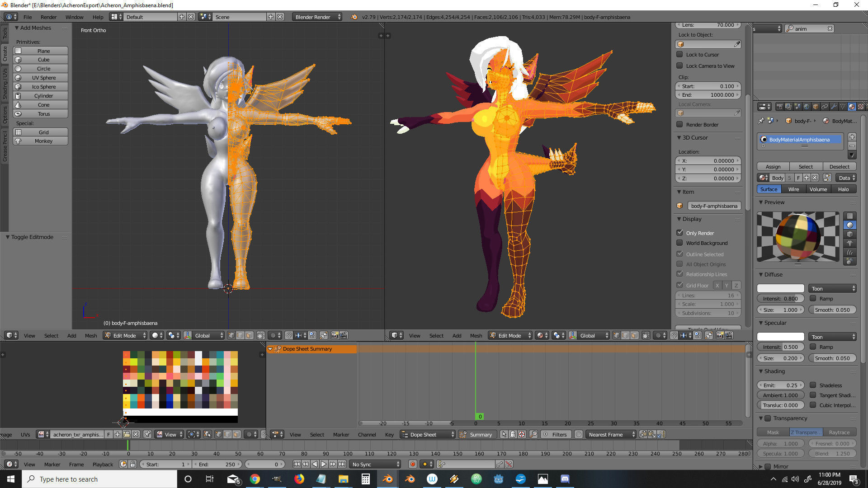The image size is (868, 488).
Task: Open the Dope Sheet mode dropdown
Action: pos(427,434)
